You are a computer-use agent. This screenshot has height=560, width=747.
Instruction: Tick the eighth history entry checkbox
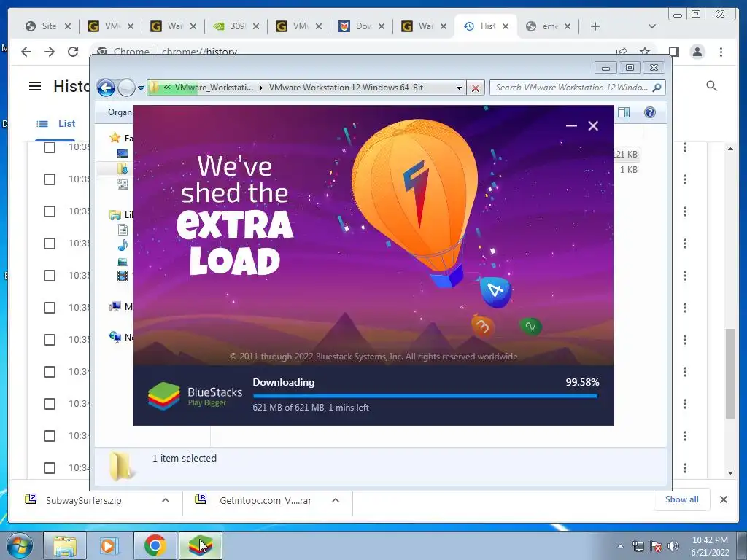[x=50, y=372]
